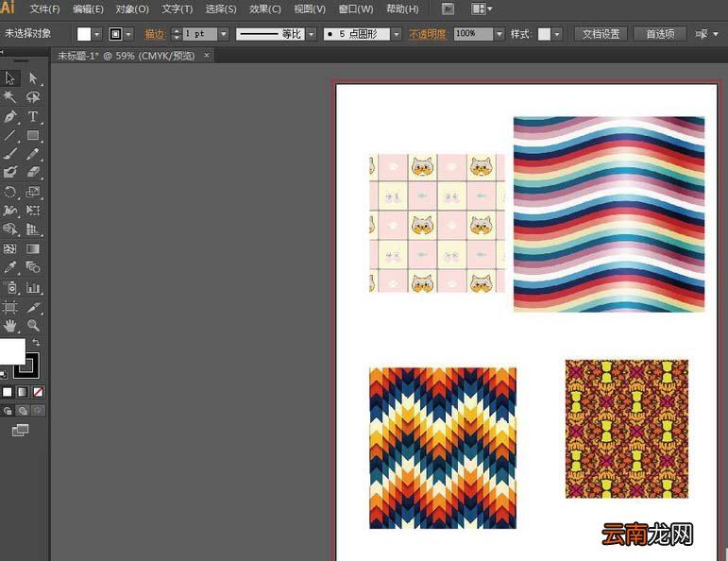Expand the opacity 100% dropdown

pyautogui.click(x=499, y=34)
